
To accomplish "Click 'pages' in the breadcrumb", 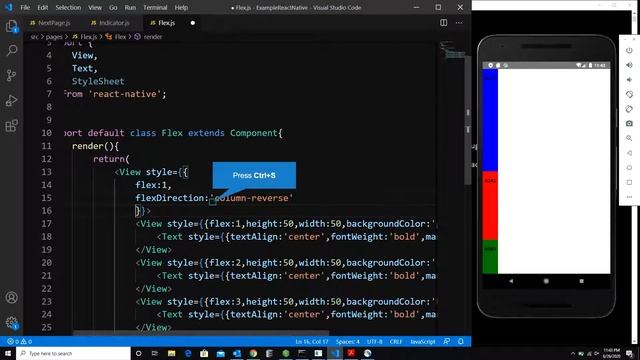I will (54, 37).
